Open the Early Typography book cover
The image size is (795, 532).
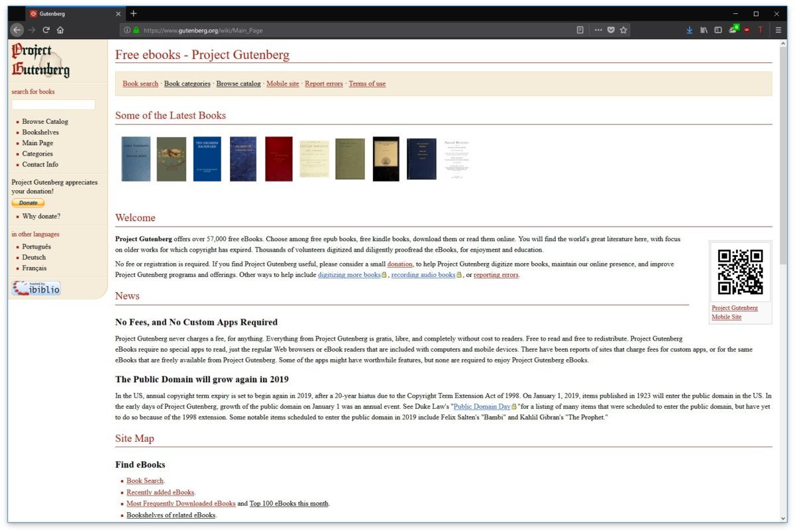(136, 159)
